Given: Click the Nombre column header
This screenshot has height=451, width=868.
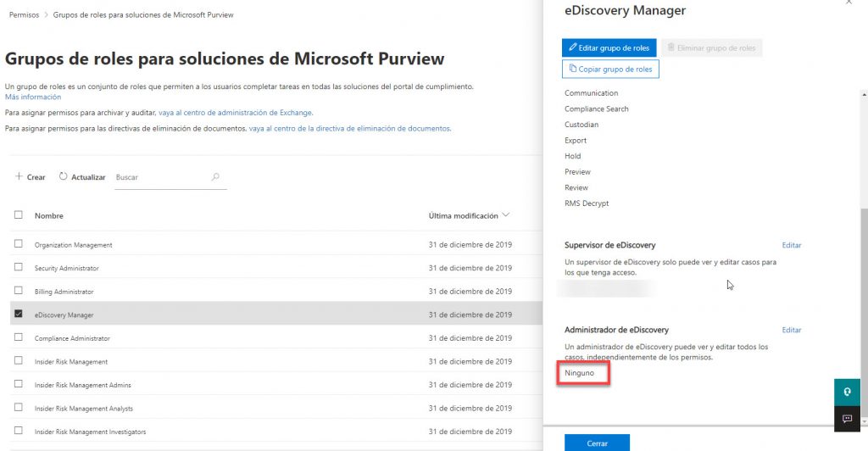Looking at the screenshot, I should pos(48,216).
